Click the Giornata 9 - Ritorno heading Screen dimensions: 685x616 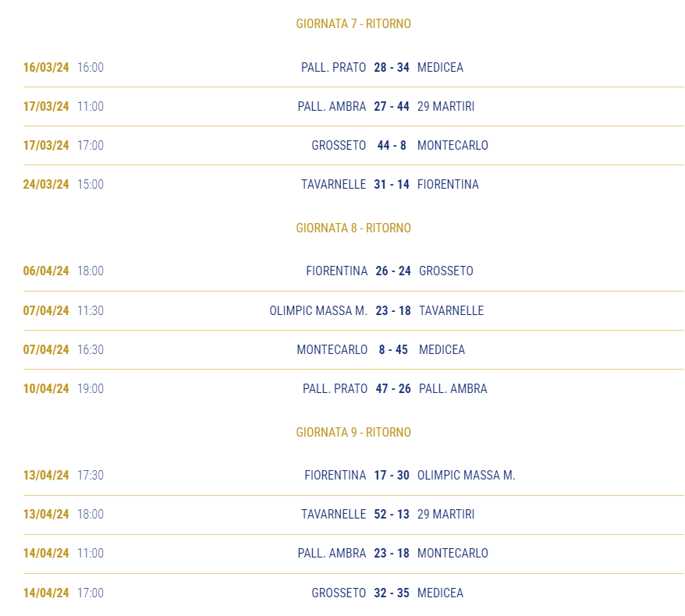click(353, 432)
